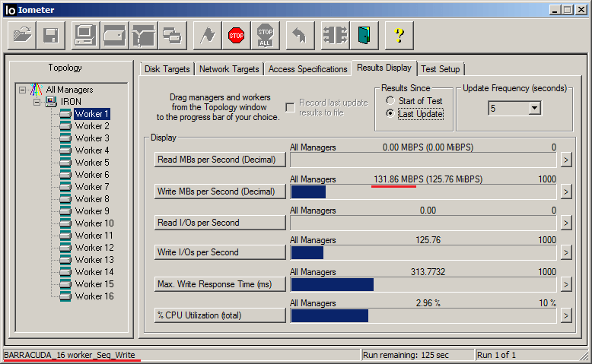This screenshot has height=364, width=592.
Task: Click the % CPU Utilization (total) button
Action: click(219, 315)
